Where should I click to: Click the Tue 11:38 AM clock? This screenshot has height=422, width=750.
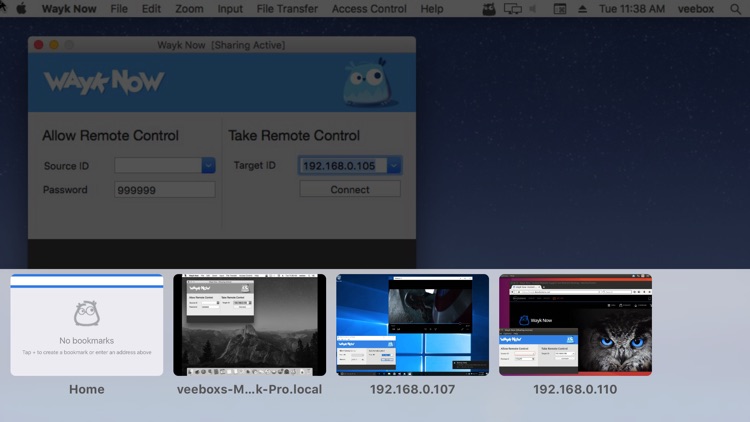pyautogui.click(x=631, y=9)
